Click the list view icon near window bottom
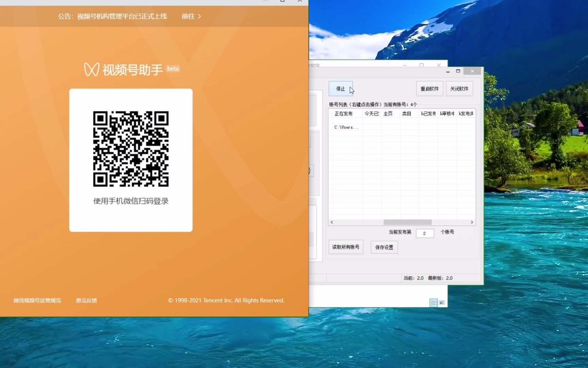This screenshot has width=588, height=368. (x=434, y=303)
